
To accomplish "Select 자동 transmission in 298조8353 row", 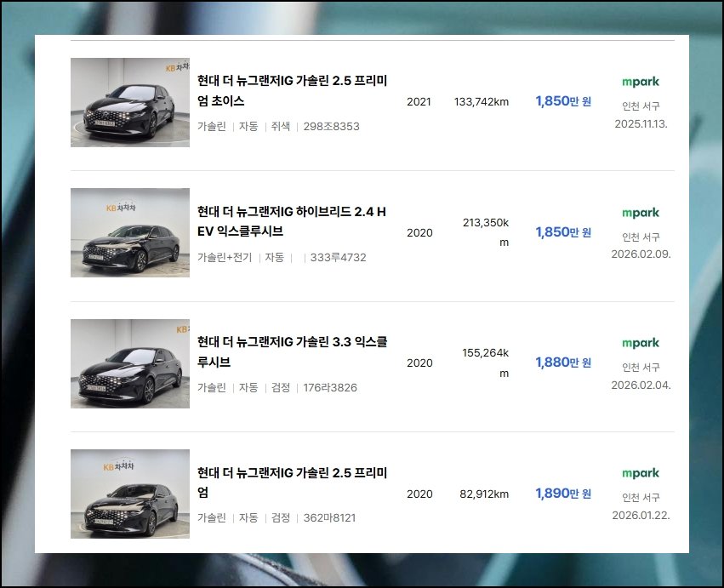I will coord(248,127).
